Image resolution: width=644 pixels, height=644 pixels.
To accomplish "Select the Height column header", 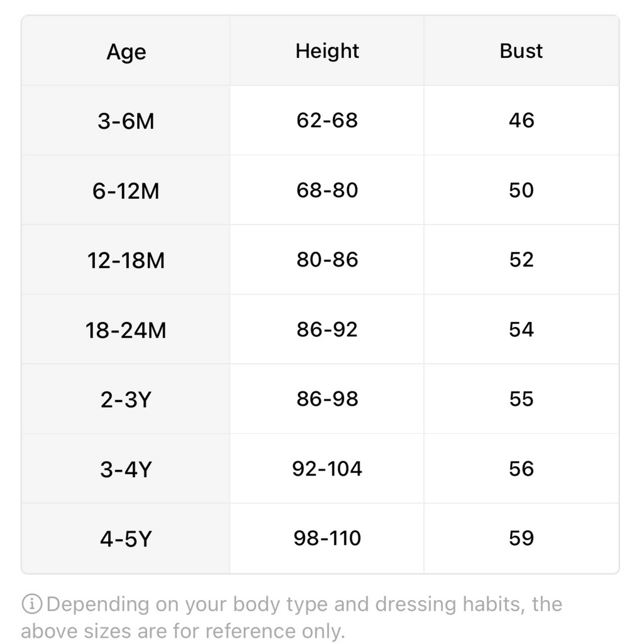I will click(327, 51).
